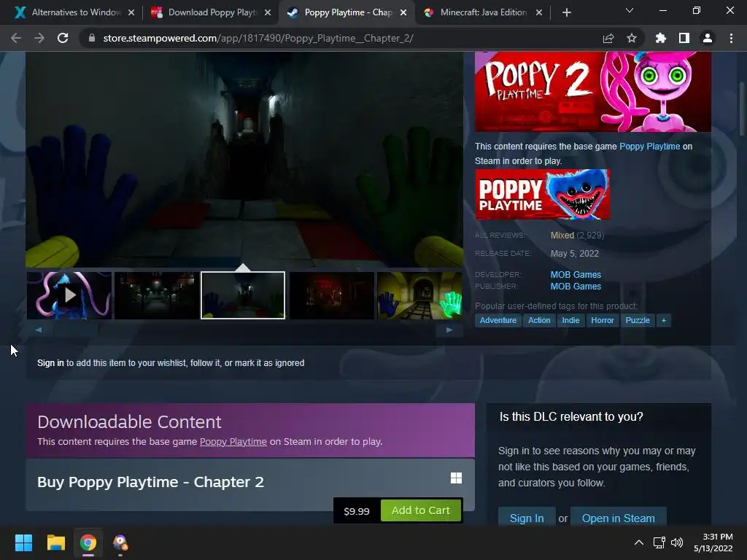
Task: Select the Action tag
Action: 539,321
